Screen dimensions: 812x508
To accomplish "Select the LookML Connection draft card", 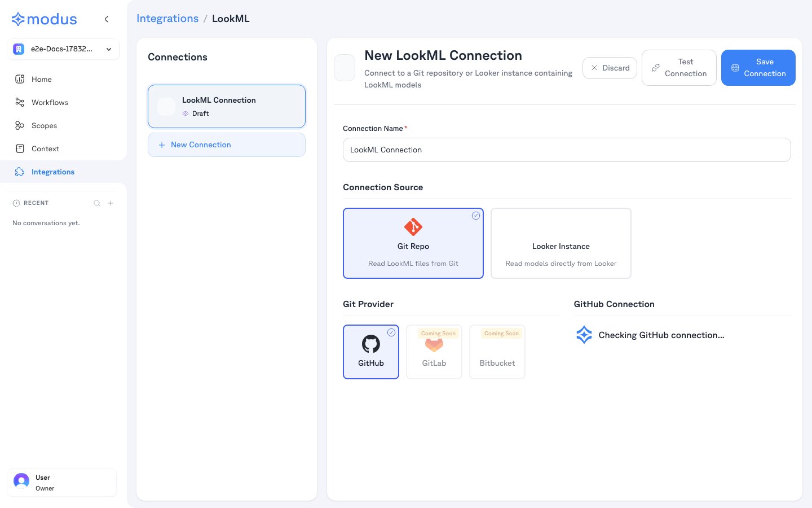I will click(x=227, y=106).
